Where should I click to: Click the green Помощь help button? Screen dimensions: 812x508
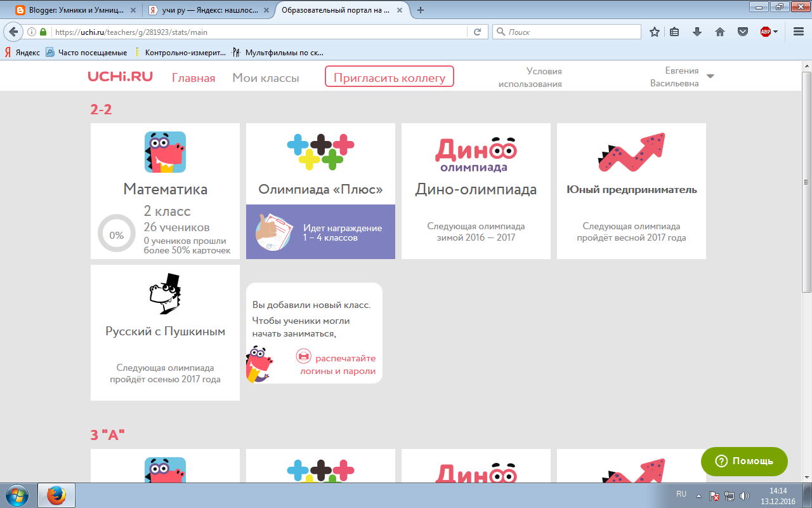744,461
